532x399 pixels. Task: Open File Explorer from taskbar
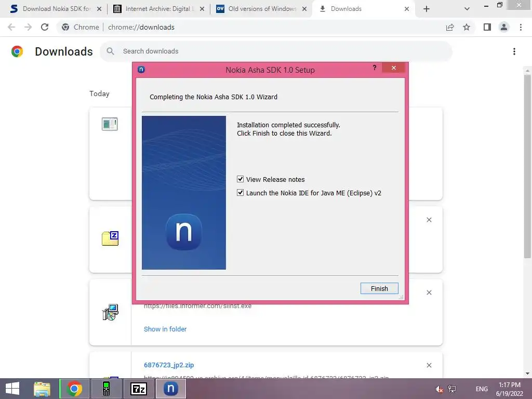(x=42, y=389)
